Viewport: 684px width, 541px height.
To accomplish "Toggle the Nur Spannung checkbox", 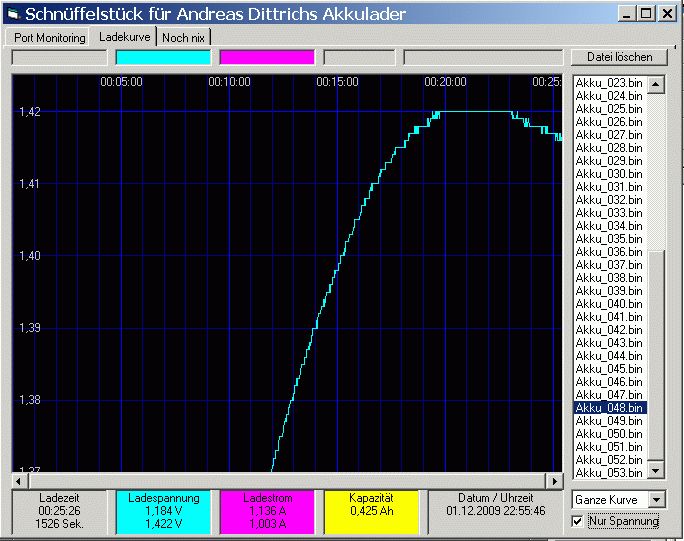I will (577, 521).
